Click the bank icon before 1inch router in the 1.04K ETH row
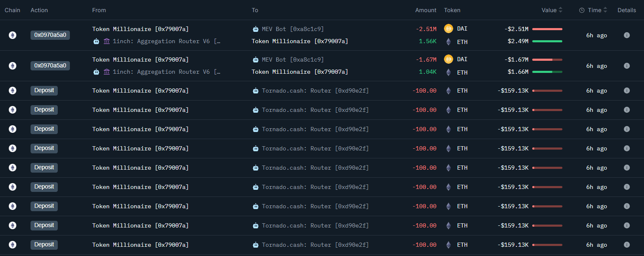Image resolution: width=644 pixels, height=256 pixels. tap(107, 72)
